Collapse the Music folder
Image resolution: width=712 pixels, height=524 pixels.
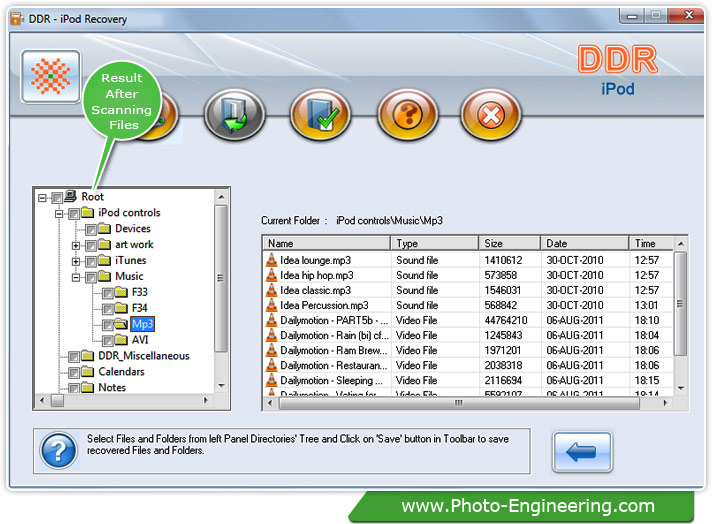click(x=76, y=277)
